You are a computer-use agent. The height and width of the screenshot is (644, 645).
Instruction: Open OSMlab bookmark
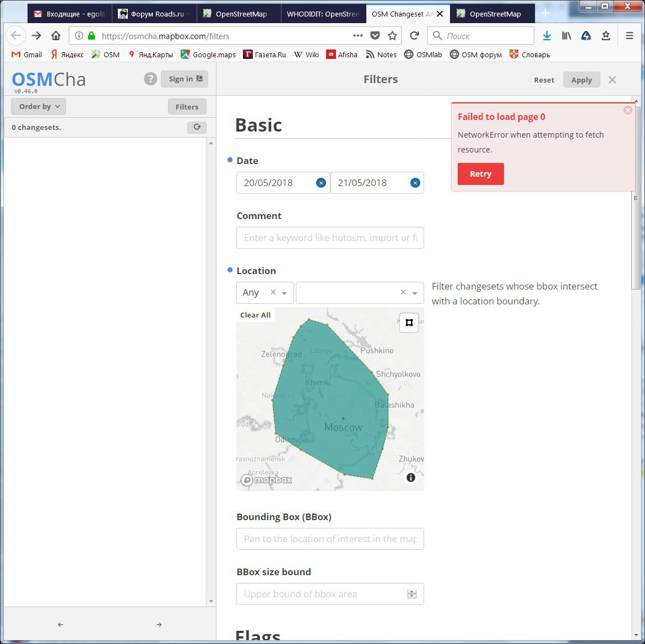423,54
